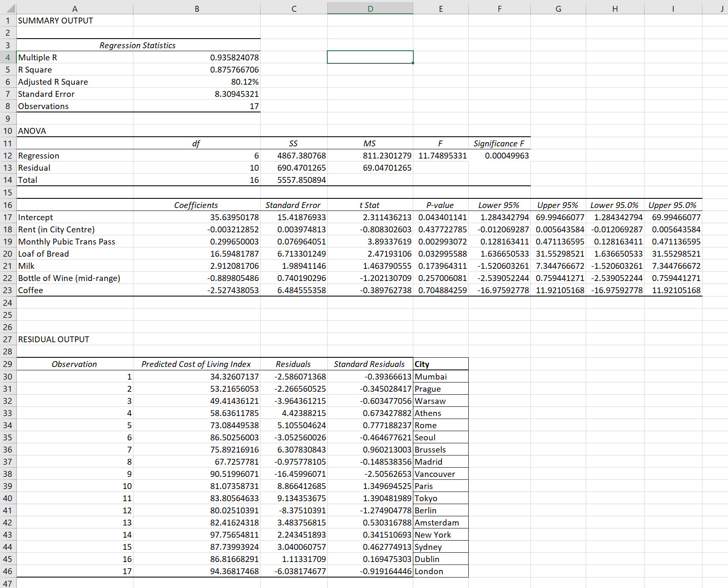Select the Significance F value 0.00049963
Image resolution: width=728 pixels, height=588 pixels.
tap(499, 155)
